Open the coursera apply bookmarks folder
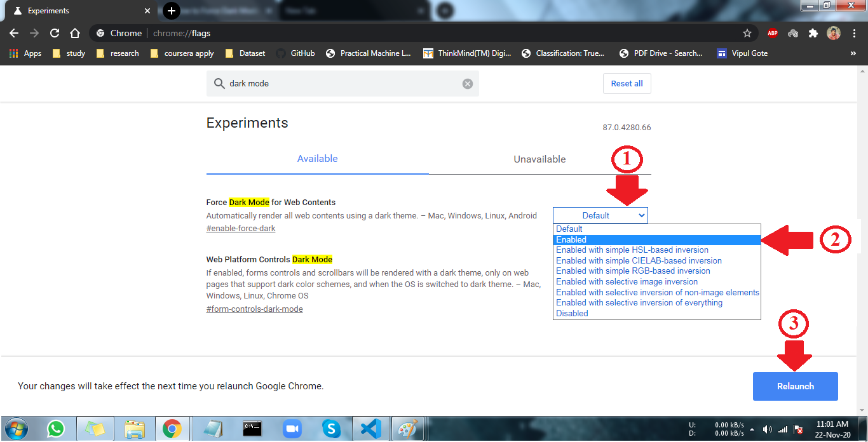The height and width of the screenshot is (442, 868). [182, 53]
